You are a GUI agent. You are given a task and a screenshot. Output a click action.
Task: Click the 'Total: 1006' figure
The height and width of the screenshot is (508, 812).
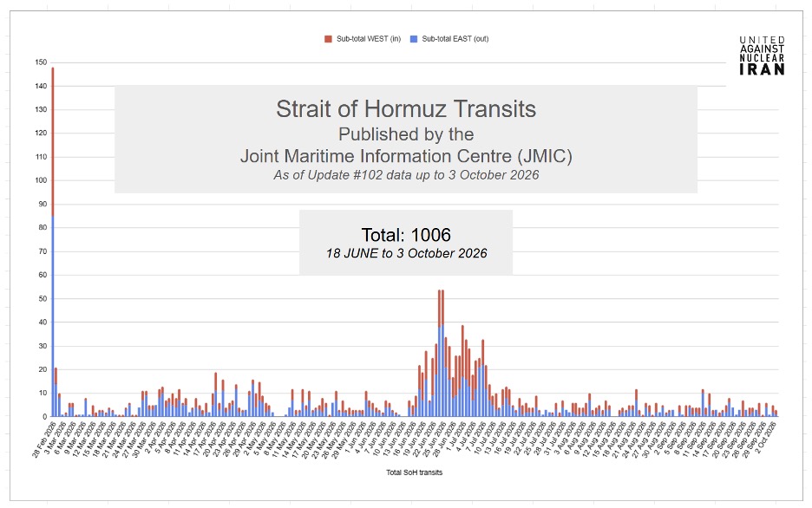click(x=406, y=235)
